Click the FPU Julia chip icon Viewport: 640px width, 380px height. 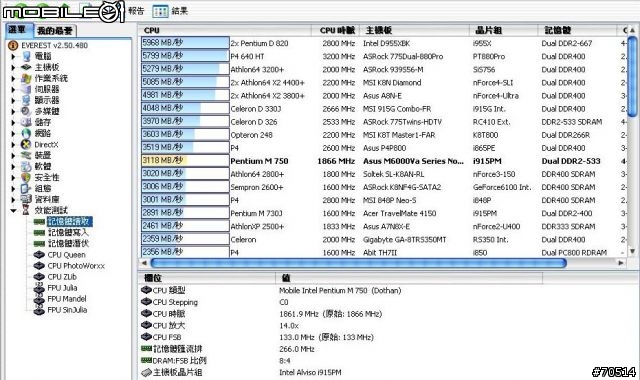39,288
